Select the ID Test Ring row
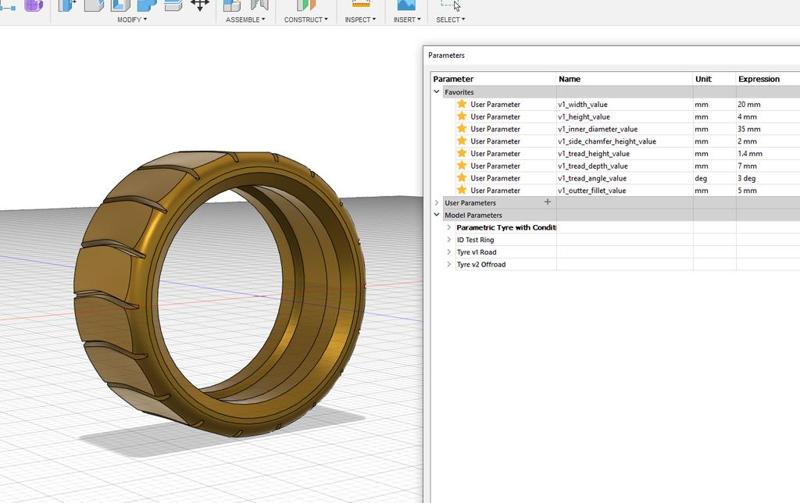This screenshot has width=800, height=503. (x=475, y=240)
